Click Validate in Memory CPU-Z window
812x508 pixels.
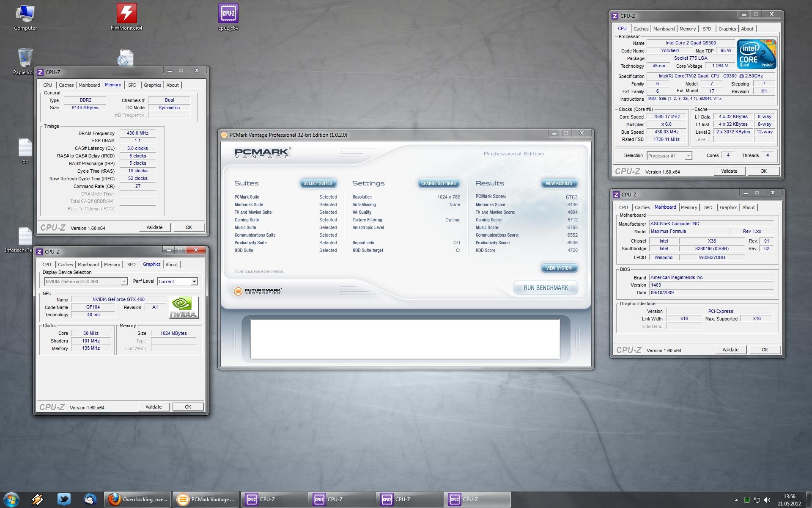pyautogui.click(x=154, y=227)
